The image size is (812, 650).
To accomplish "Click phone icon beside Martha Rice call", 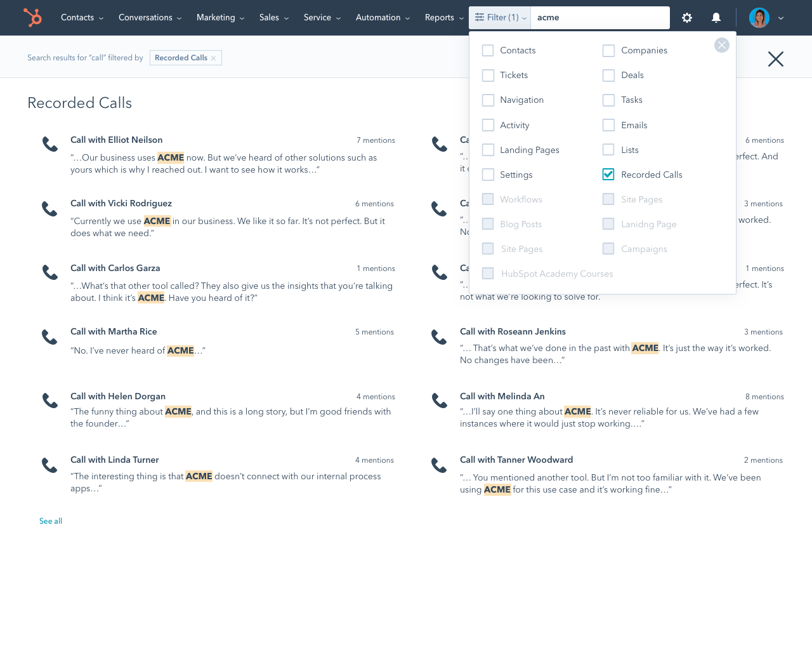I will point(50,336).
